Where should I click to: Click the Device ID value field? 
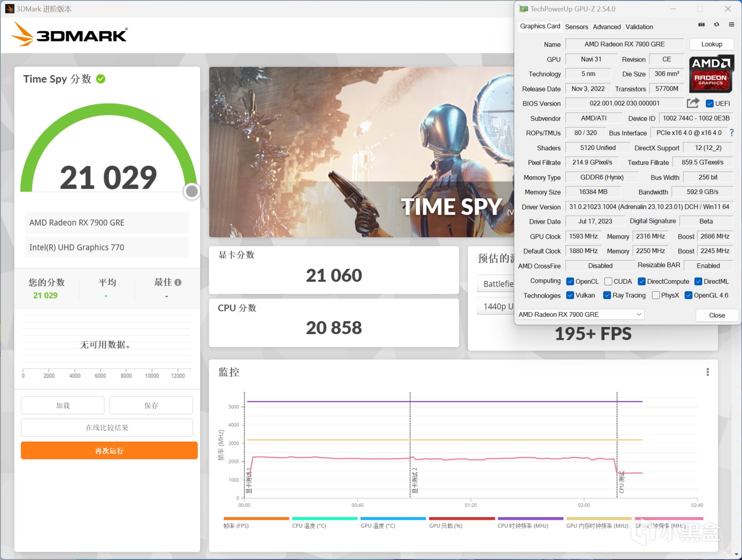pyautogui.click(x=696, y=118)
